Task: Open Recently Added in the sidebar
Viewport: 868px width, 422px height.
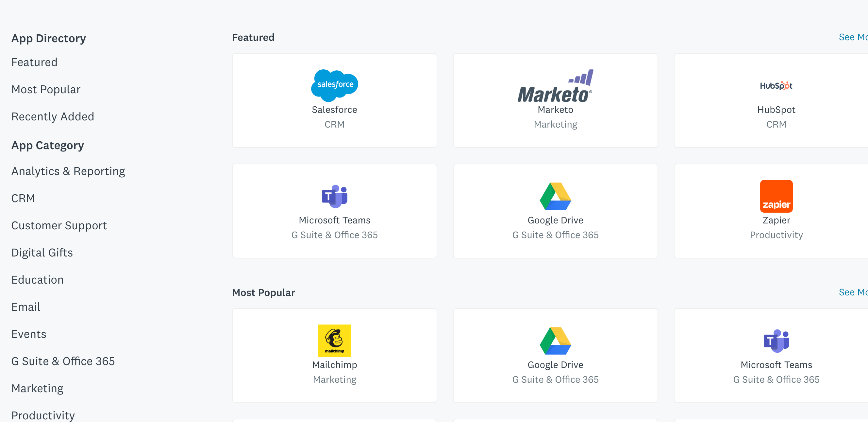Action: point(53,117)
